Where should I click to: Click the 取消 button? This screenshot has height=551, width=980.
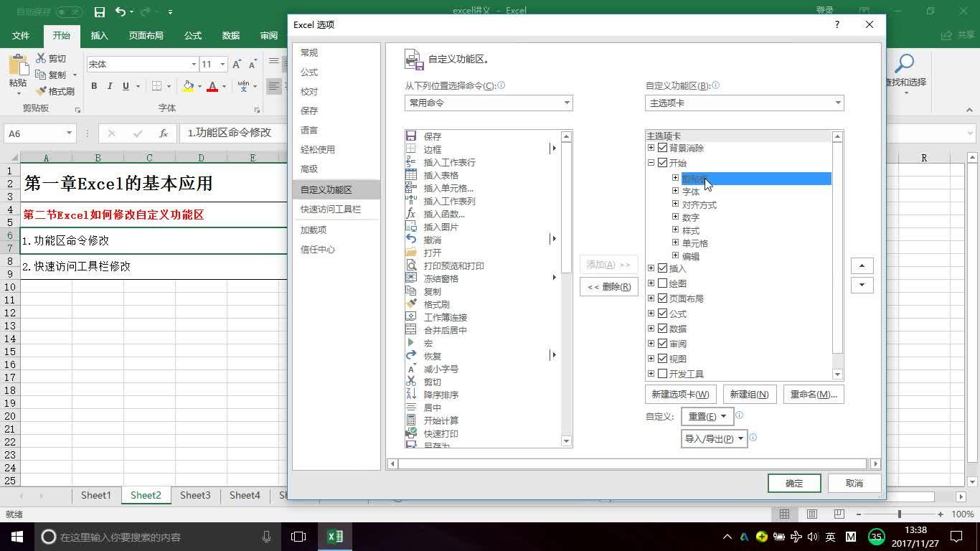click(x=854, y=483)
